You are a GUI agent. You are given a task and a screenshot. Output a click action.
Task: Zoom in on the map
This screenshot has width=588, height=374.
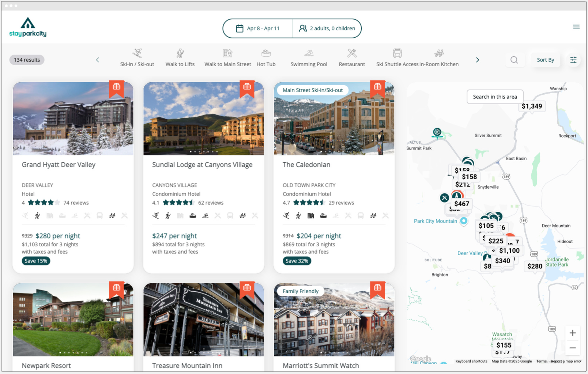[573, 333]
